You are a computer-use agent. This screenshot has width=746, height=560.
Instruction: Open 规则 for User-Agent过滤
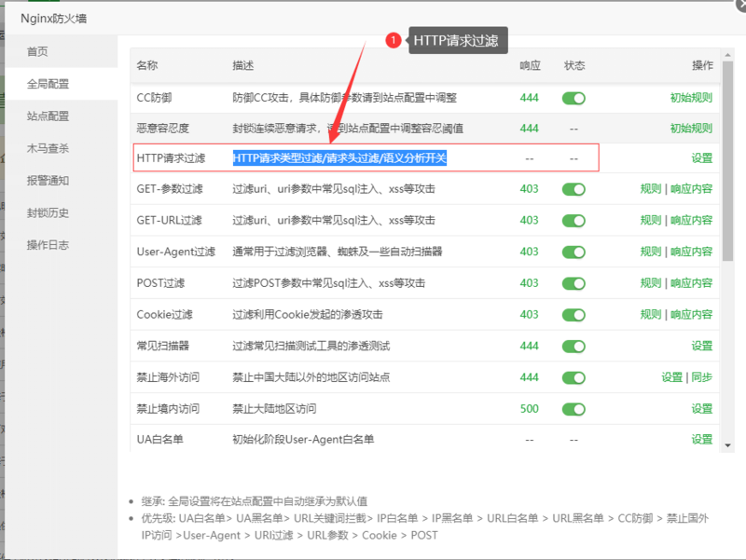pyautogui.click(x=651, y=252)
